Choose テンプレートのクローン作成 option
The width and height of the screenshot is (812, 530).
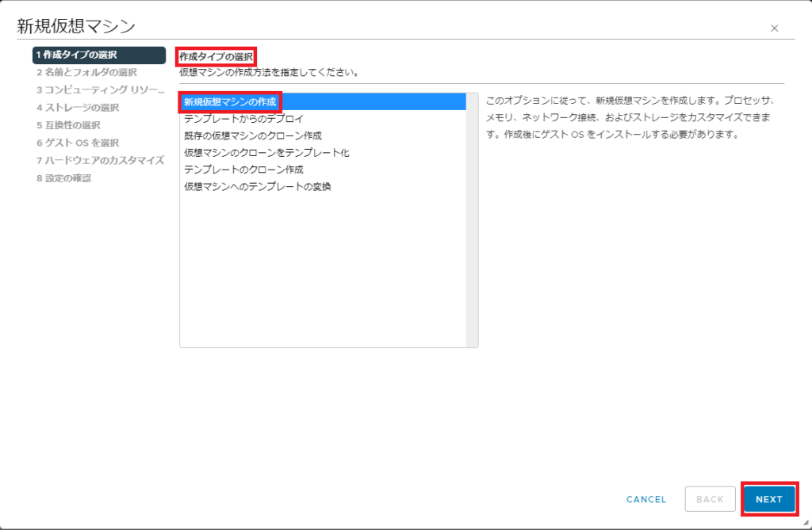coord(323,170)
